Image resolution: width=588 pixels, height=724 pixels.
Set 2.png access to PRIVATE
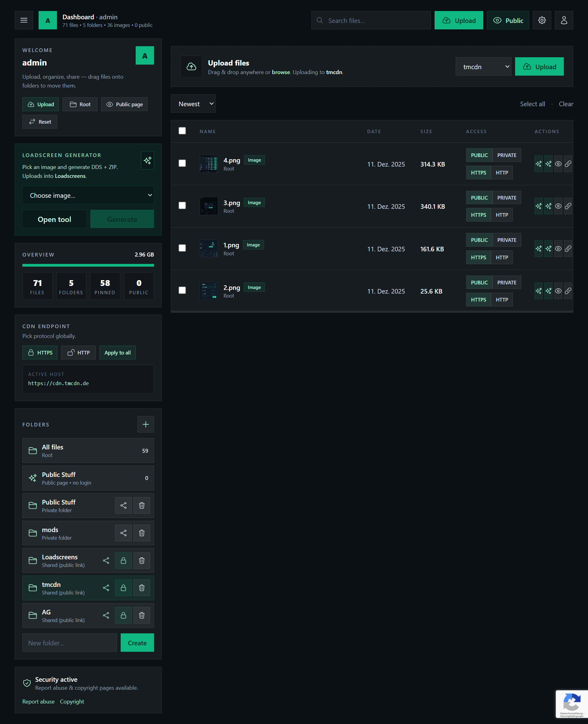506,283
